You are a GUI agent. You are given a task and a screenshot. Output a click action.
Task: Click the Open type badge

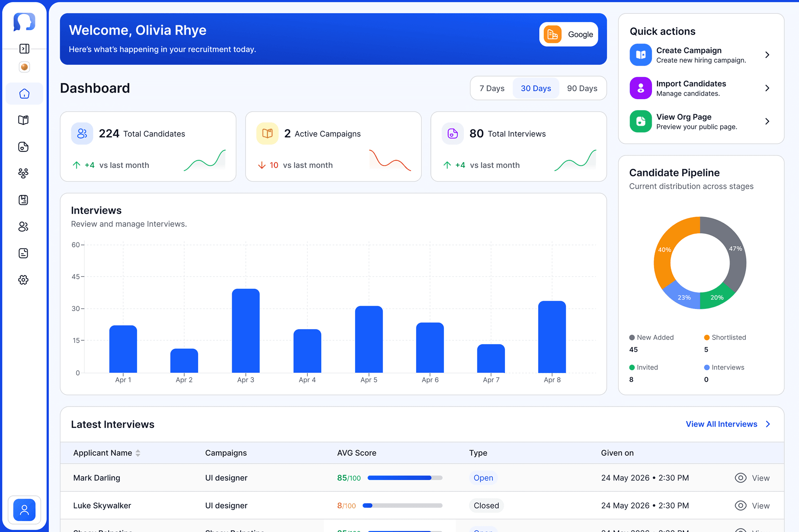pyautogui.click(x=483, y=478)
